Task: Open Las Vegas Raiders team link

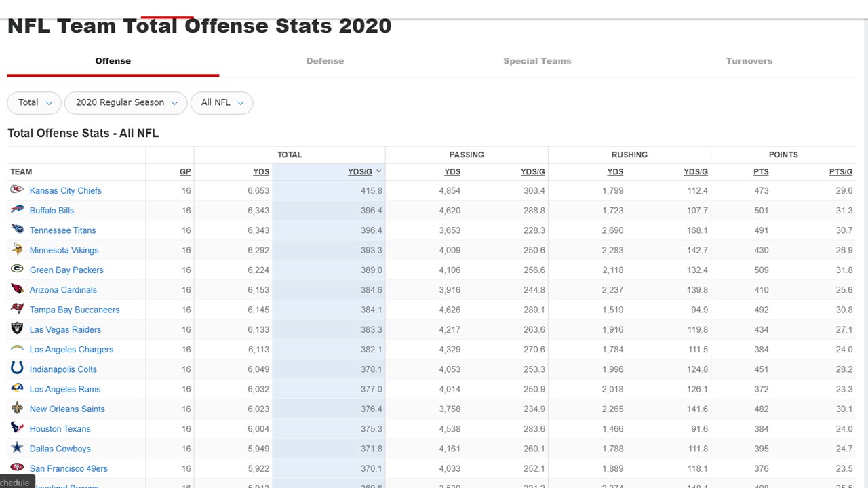Action: pos(65,329)
